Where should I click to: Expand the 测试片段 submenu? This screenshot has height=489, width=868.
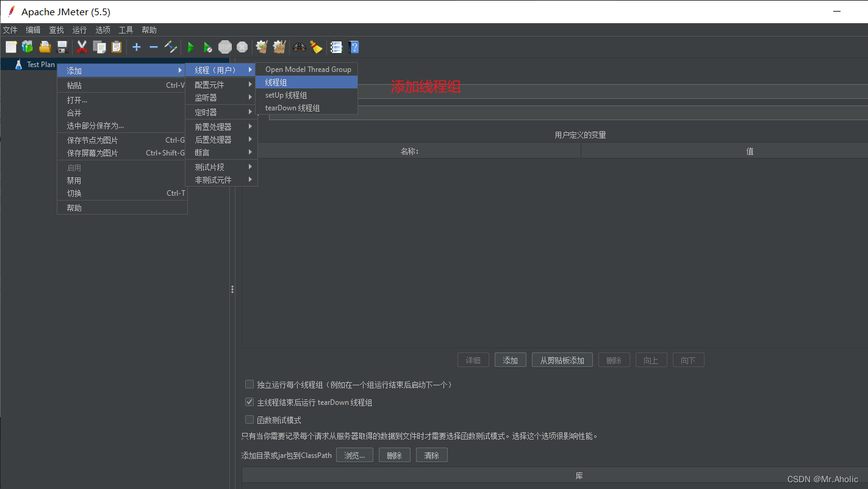221,167
